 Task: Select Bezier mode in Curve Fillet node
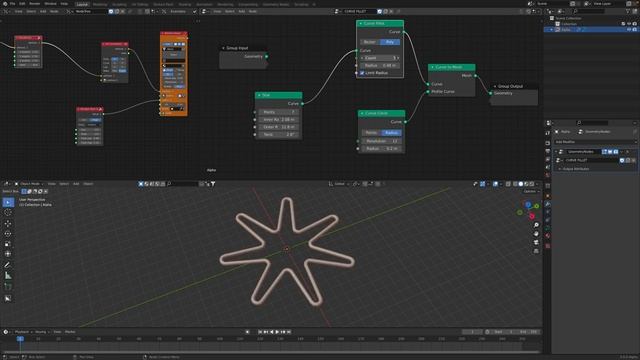370,42
